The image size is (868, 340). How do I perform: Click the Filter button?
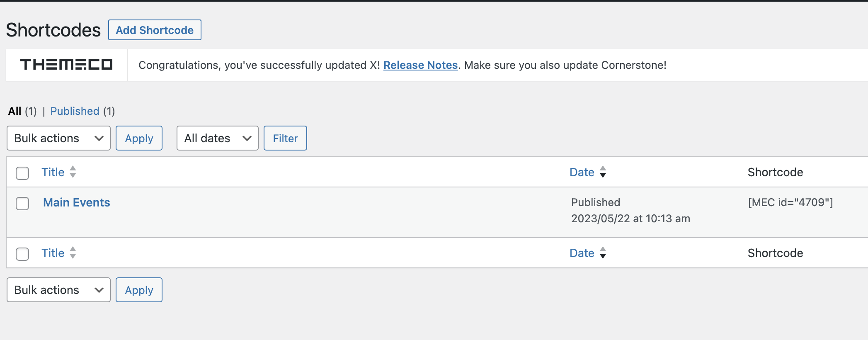pyautogui.click(x=285, y=138)
